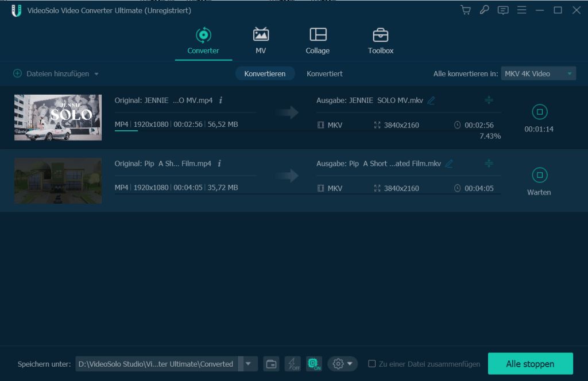The width and height of the screenshot is (588, 381).
Task: Click the VideoSolo app logo
Action: point(16,10)
